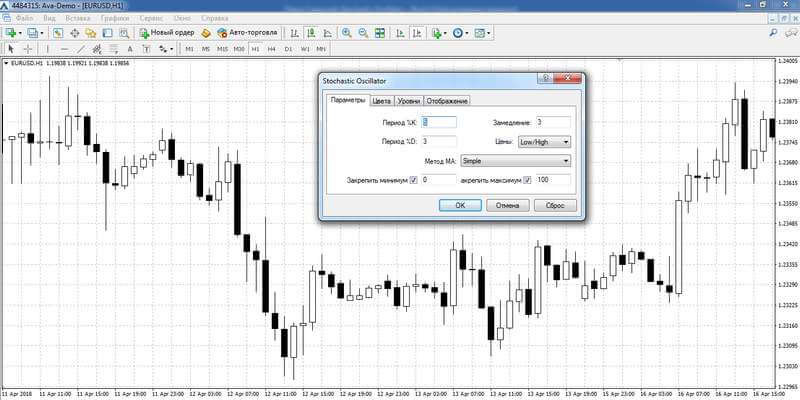
Task: Toggle the Terminal panel icon
Action: (x=107, y=33)
